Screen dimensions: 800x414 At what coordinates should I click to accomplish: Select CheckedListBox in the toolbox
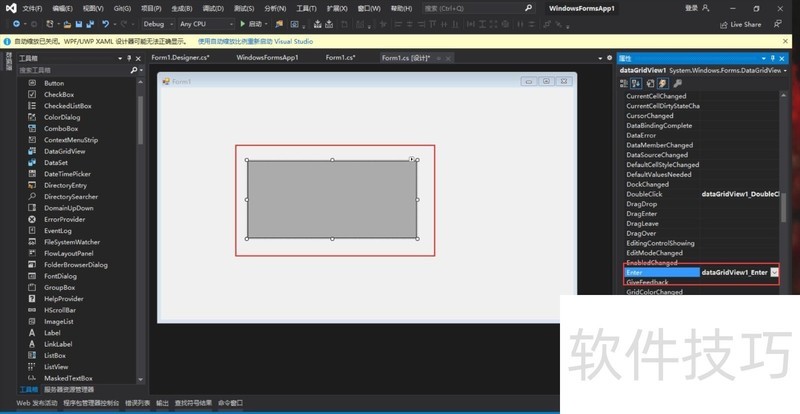pyautogui.click(x=67, y=106)
